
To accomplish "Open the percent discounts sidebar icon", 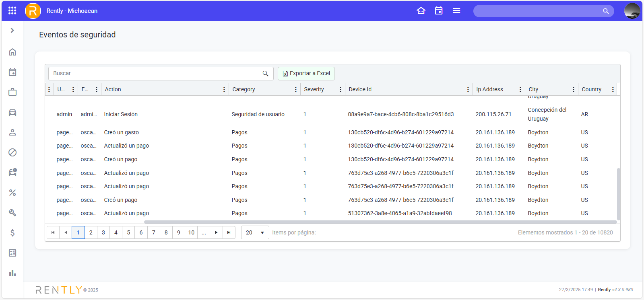I will click(12, 193).
